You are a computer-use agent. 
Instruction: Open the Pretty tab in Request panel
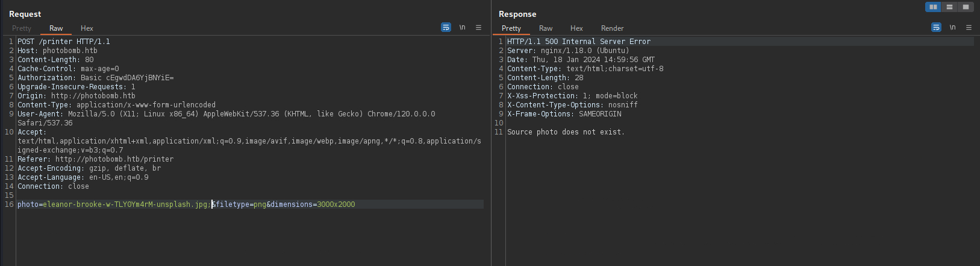pos(22,28)
